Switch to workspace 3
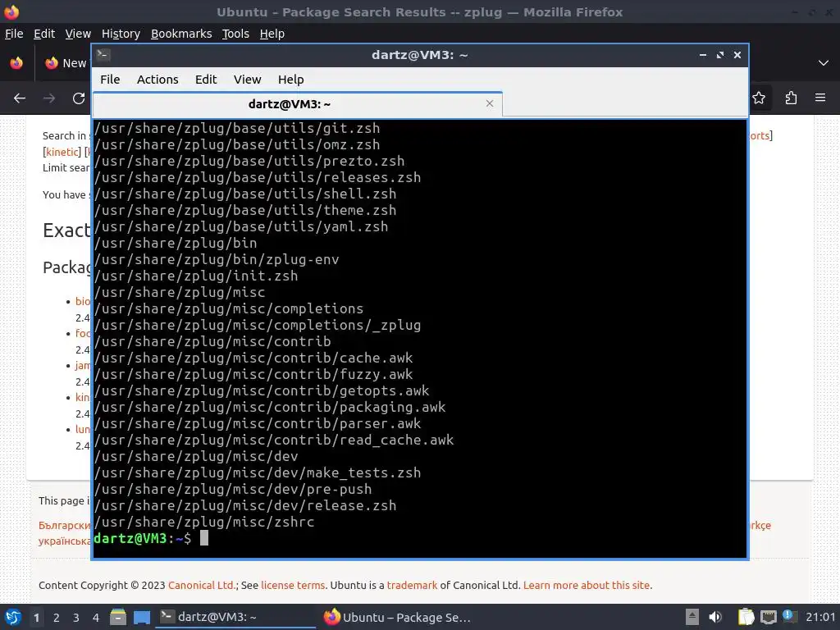The width and height of the screenshot is (840, 630). click(x=76, y=618)
